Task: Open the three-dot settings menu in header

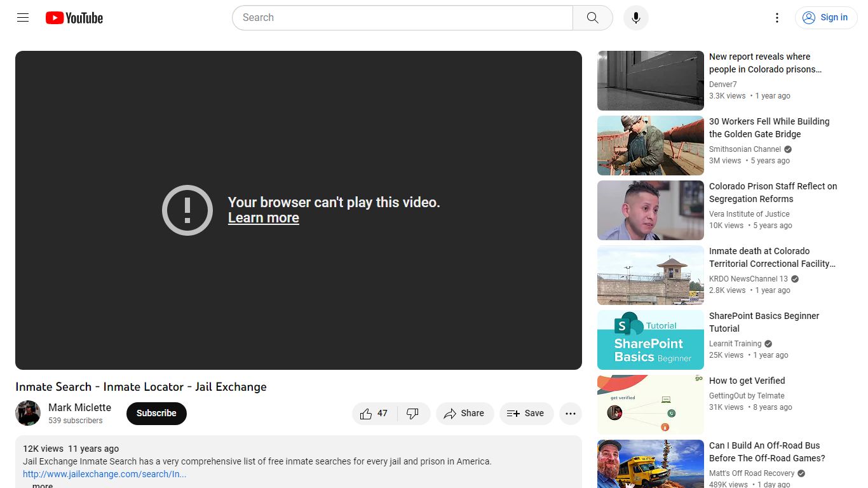Action: click(x=776, y=18)
